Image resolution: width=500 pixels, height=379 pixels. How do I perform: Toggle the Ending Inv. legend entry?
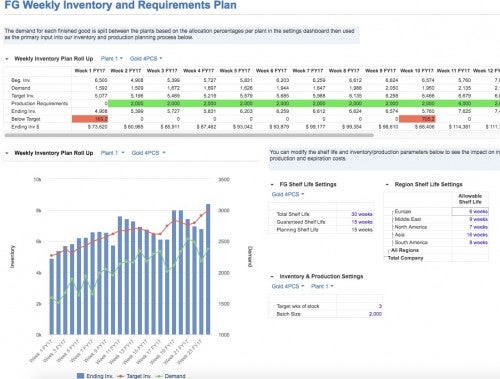(94, 376)
